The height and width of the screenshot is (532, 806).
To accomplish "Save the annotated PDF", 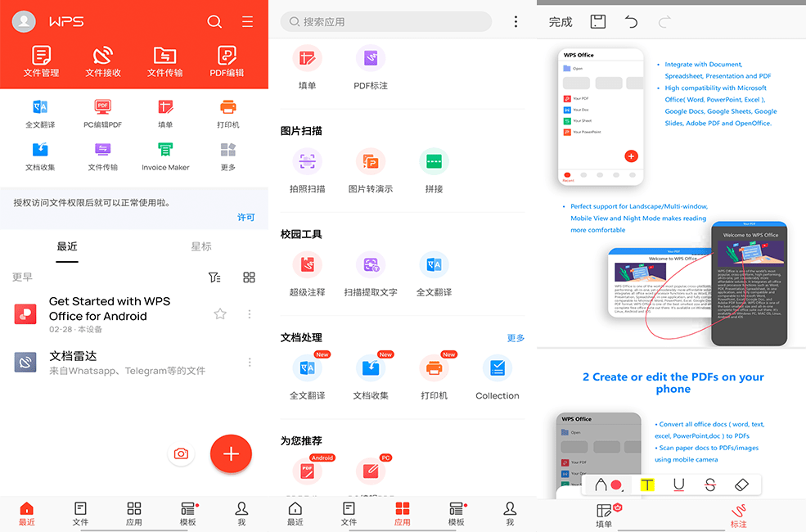I will [x=598, y=21].
